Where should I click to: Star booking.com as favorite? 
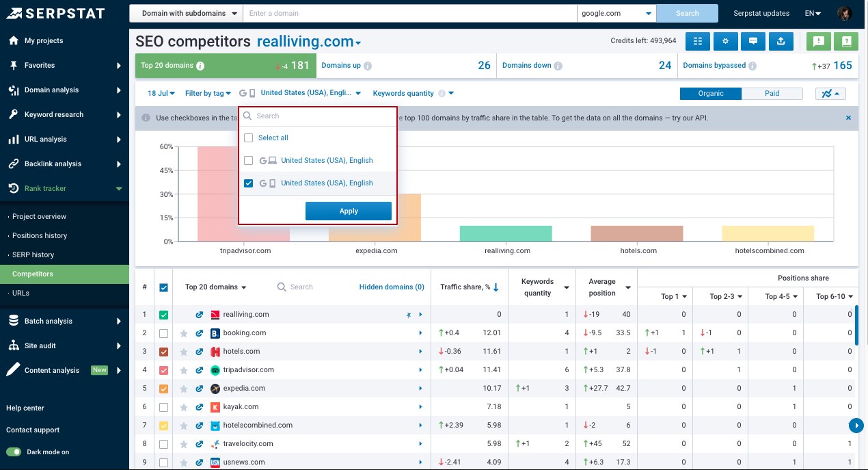184,333
